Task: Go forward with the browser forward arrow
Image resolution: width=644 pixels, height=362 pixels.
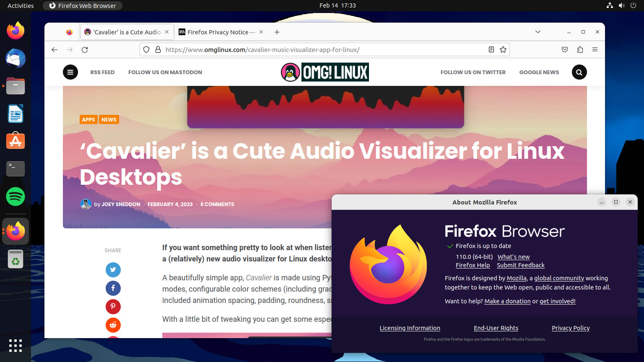Action: (x=70, y=49)
